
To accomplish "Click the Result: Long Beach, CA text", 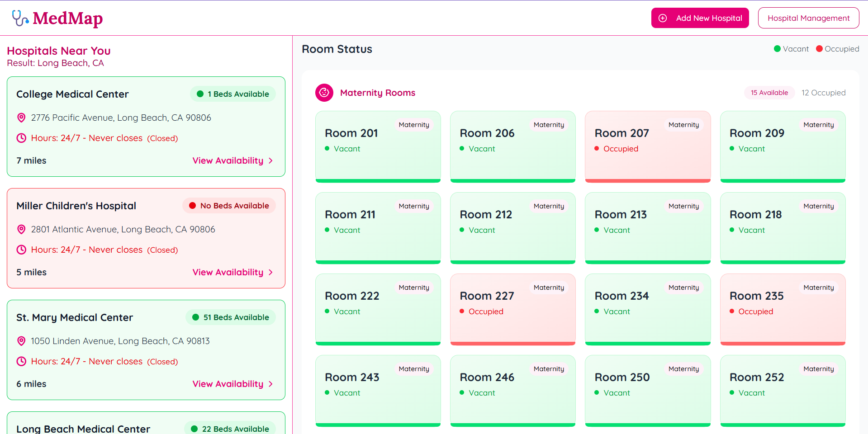I will tap(55, 63).
